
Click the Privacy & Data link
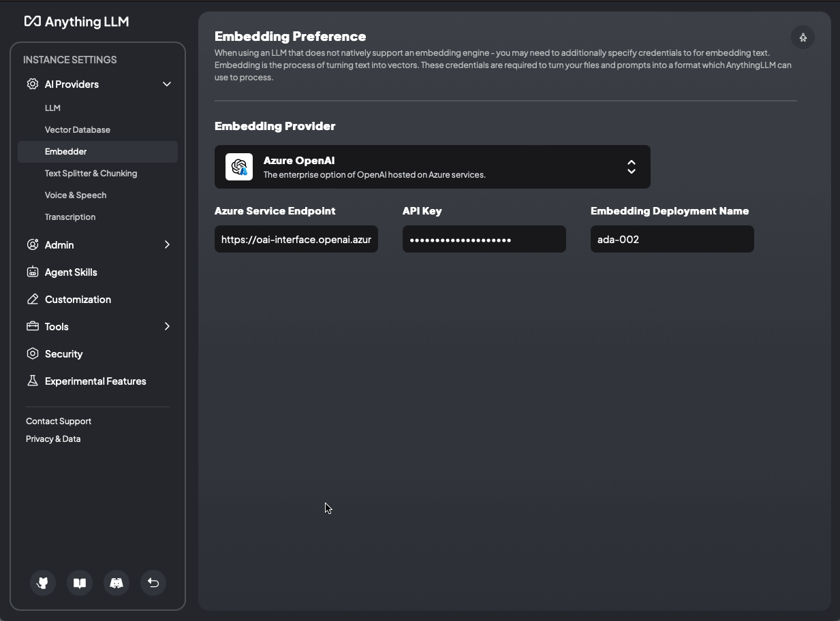(53, 439)
